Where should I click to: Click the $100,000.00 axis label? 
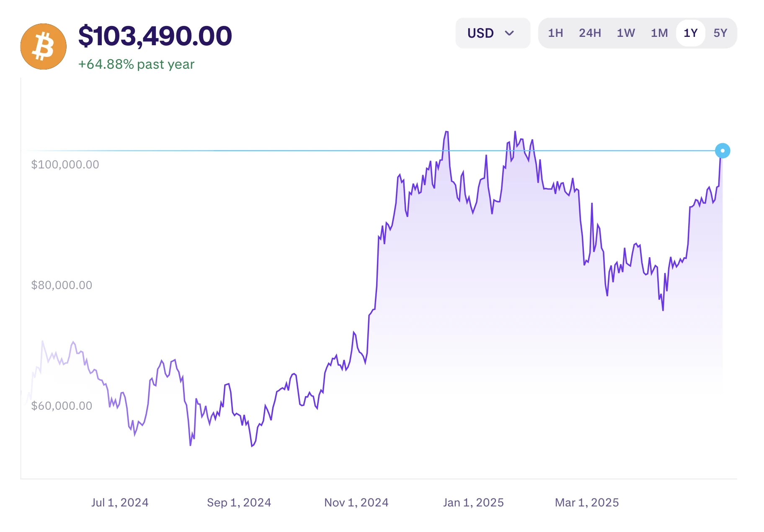pyautogui.click(x=65, y=165)
